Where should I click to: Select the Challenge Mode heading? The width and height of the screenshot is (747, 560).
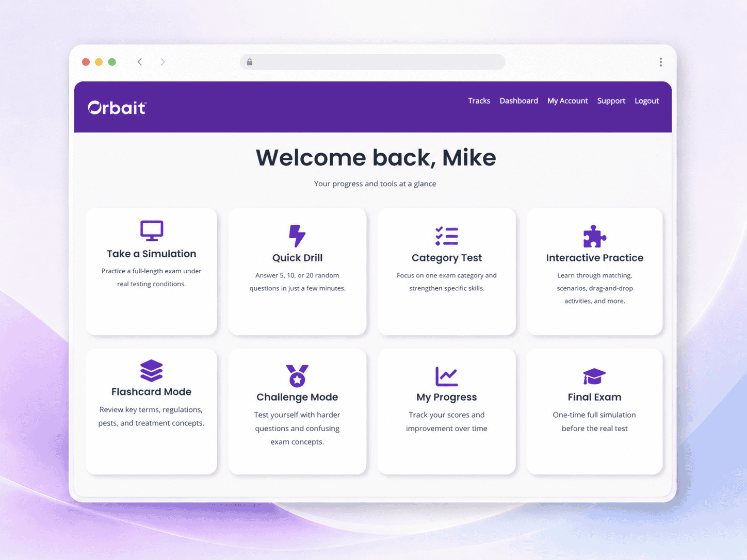pyautogui.click(x=297, y=397)
